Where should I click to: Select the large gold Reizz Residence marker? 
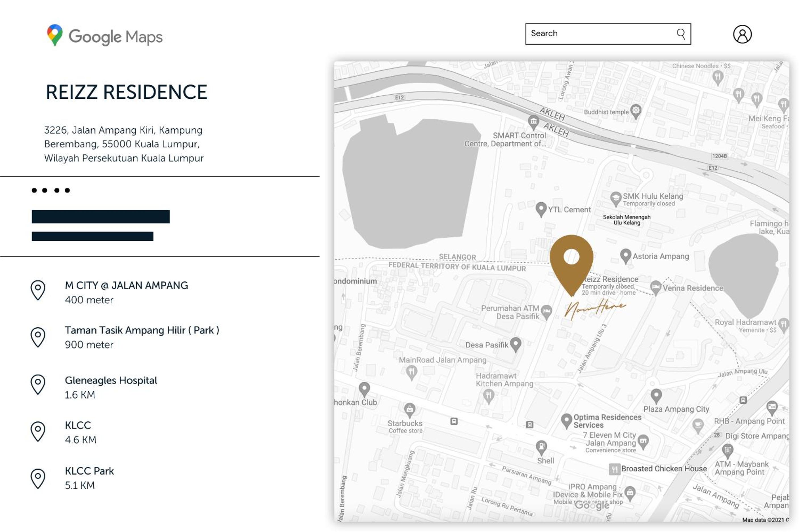tap(571, 265)
